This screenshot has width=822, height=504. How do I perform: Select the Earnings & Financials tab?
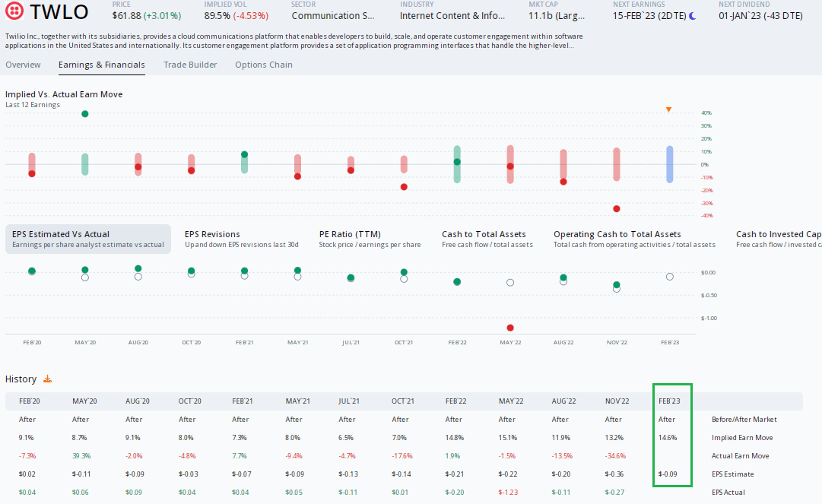click(102, 65)
